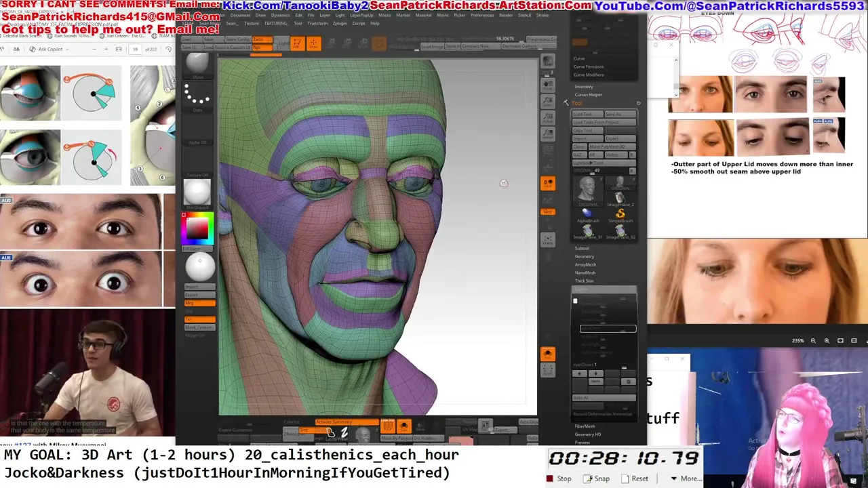Screen dimensions: 868x488
Task: Click the Xpose icon on right shelf
Action: point(547,369)
